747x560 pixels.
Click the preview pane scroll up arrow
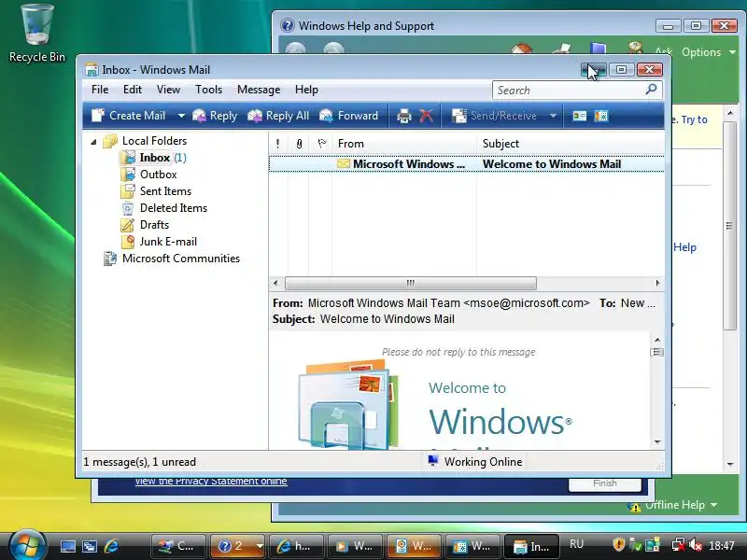pos(657,340)
